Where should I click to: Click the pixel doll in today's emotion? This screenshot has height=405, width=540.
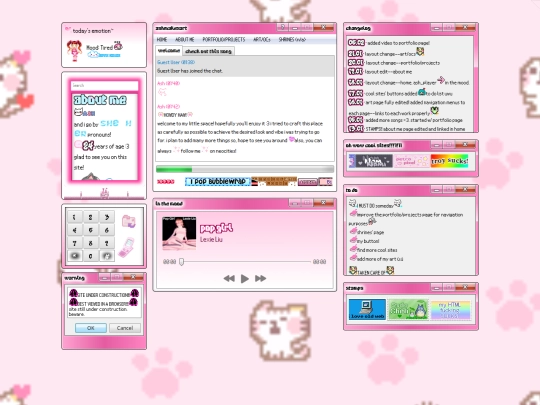pyautogui.click(x=74, y=50)
